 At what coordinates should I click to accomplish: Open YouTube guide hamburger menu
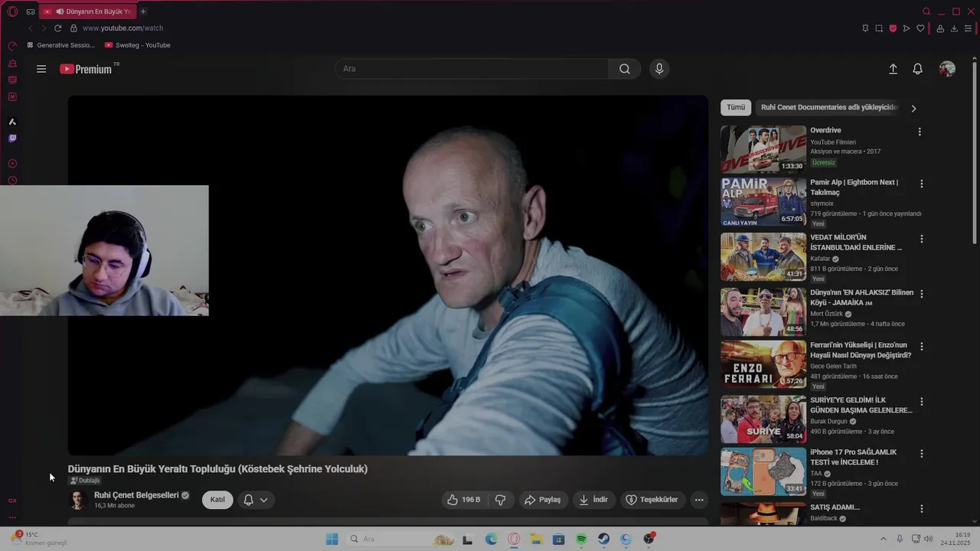pos(41,69)
